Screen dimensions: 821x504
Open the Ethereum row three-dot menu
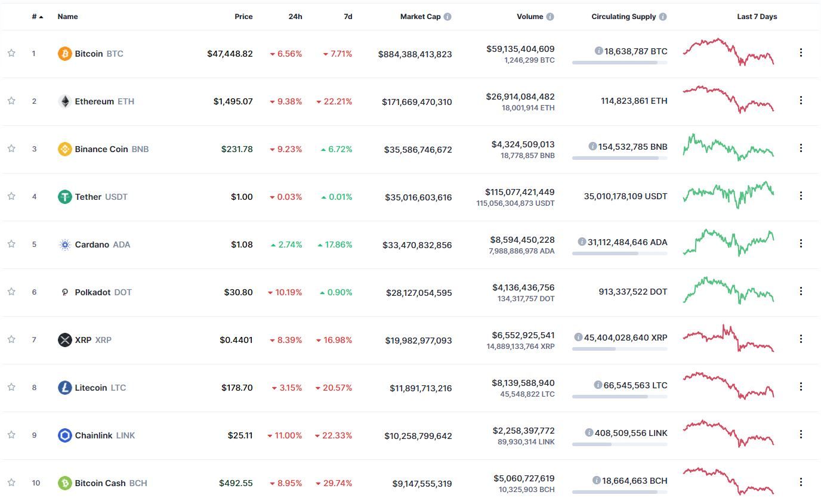[x=801, y=100]
